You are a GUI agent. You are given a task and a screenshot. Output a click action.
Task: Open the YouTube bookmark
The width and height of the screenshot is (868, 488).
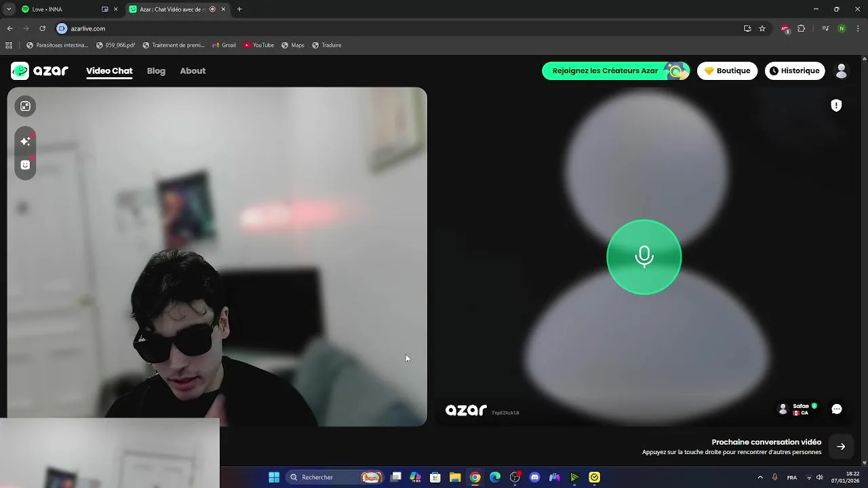point(258,45)
